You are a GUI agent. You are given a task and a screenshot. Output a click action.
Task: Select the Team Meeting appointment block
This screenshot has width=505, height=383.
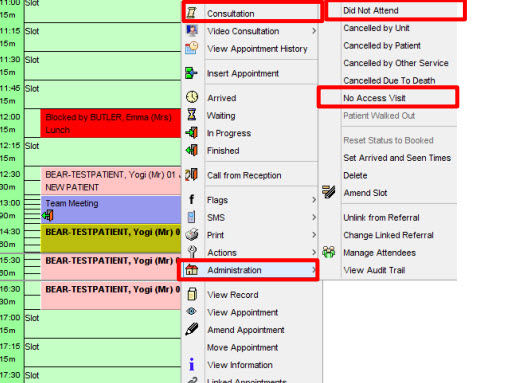111,209
